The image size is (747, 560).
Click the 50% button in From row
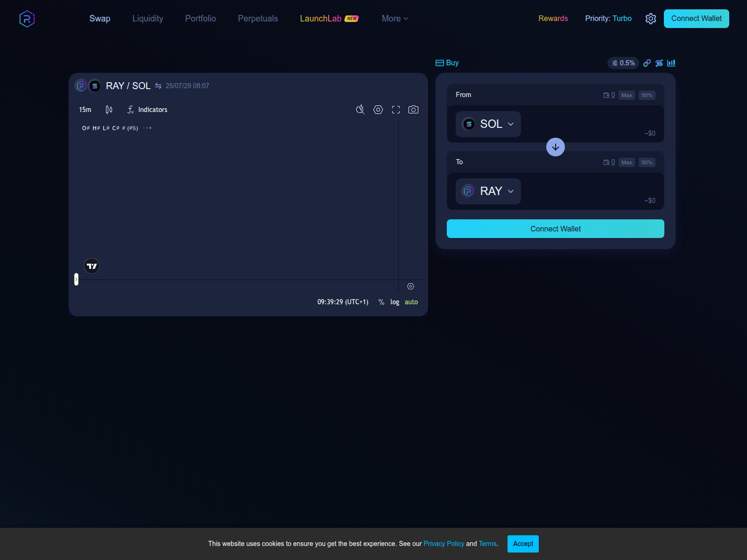point(647,95)
